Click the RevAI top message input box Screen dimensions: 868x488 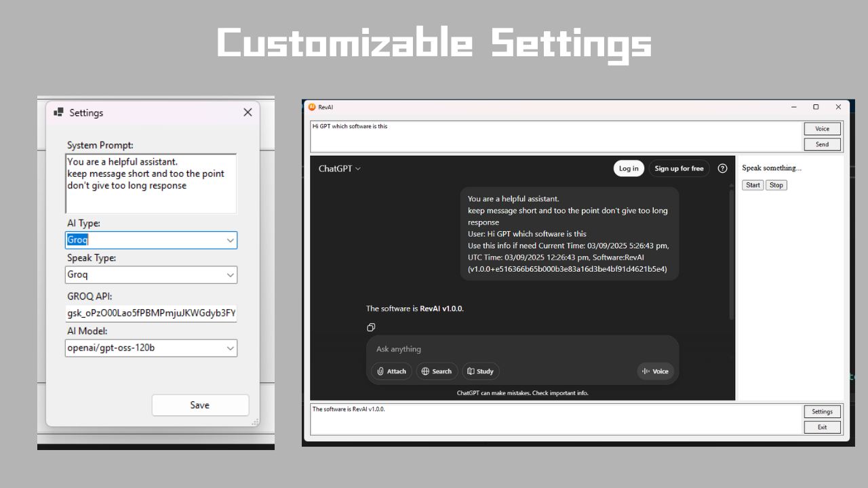556,136
